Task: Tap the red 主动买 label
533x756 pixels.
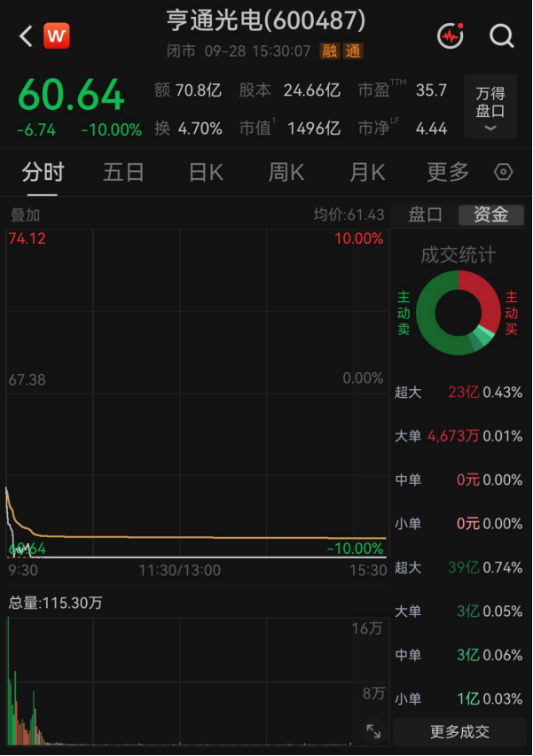Action: point(512,313)
